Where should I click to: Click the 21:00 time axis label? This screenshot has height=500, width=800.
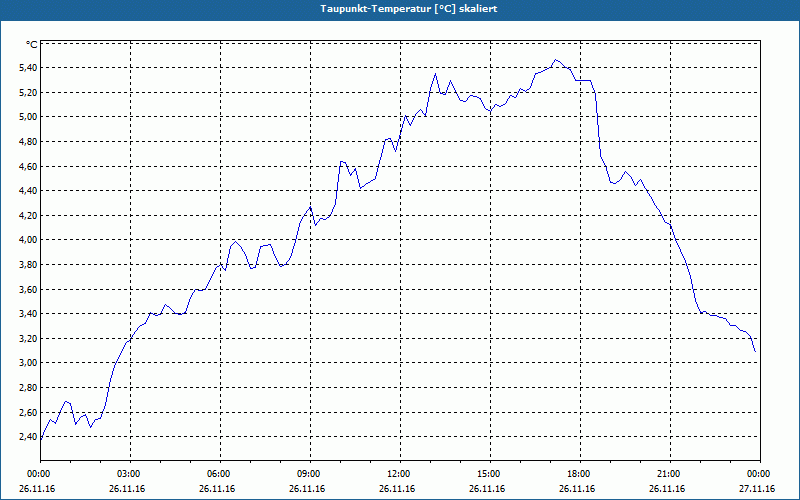(x=670, y=474)
